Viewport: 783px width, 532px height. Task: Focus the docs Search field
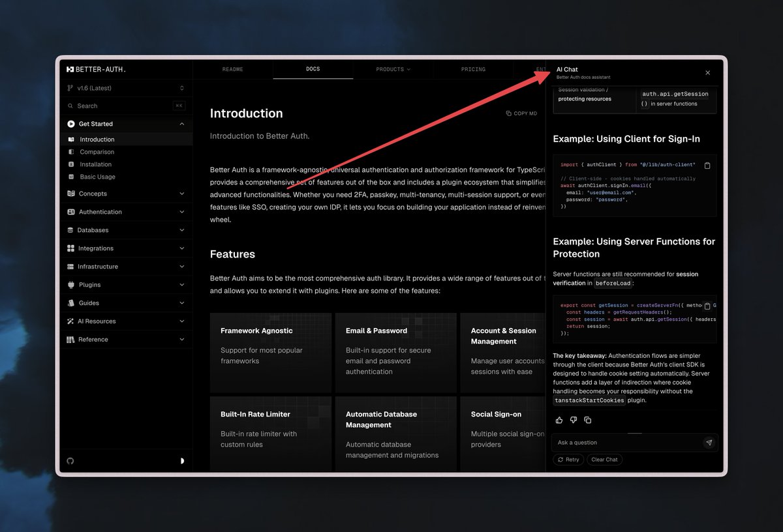point(126,106)
